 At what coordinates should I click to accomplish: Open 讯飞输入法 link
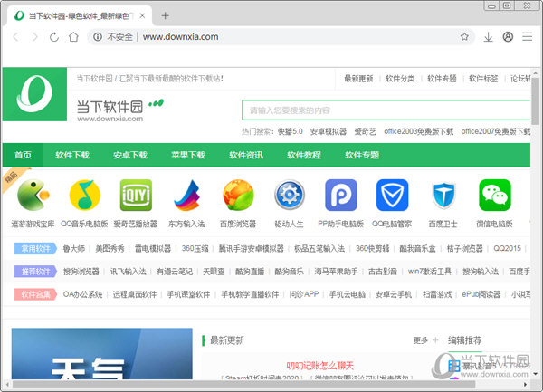129,272
